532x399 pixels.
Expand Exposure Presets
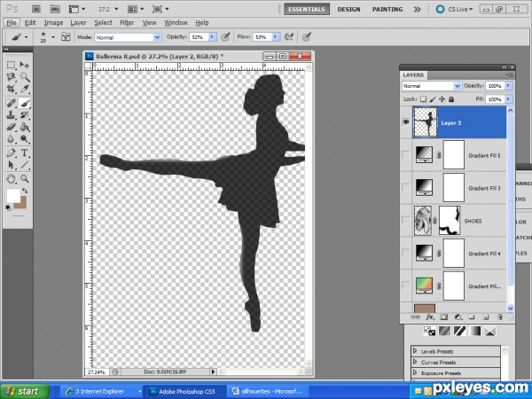click(x=415, y=372)
